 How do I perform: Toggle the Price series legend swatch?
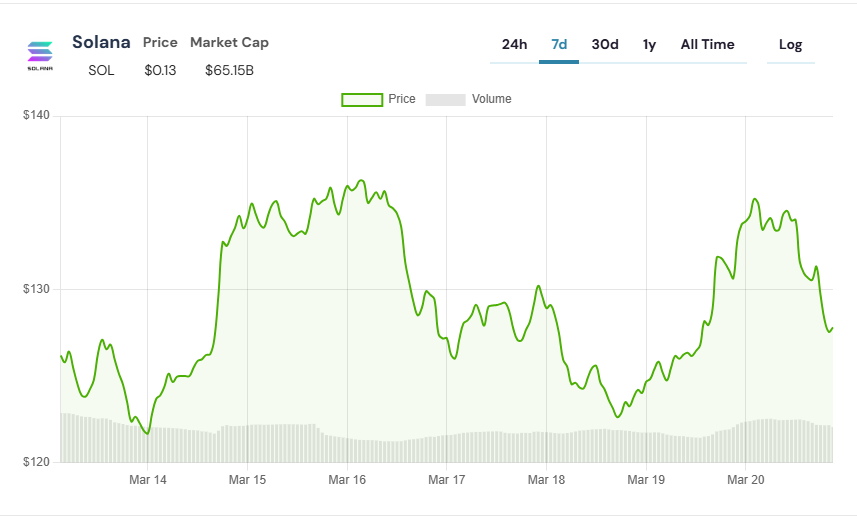pyautogui.click(x=362, y=99)
